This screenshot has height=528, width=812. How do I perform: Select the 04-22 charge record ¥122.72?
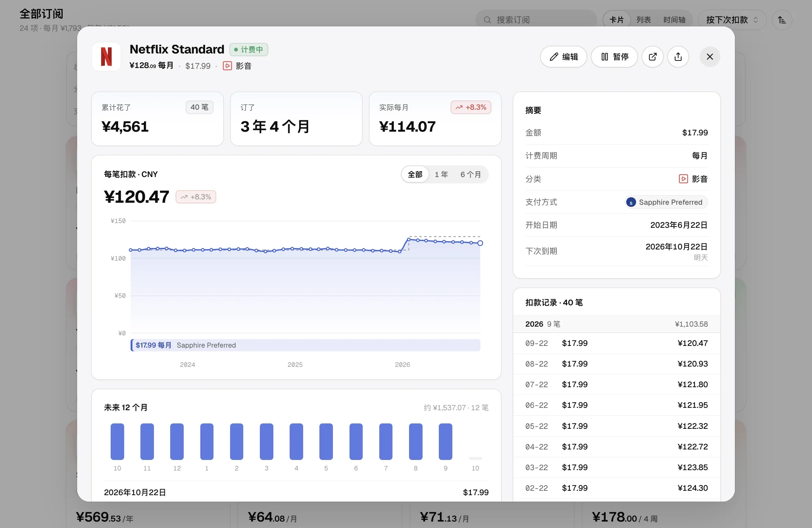click(x=616, y=447)
